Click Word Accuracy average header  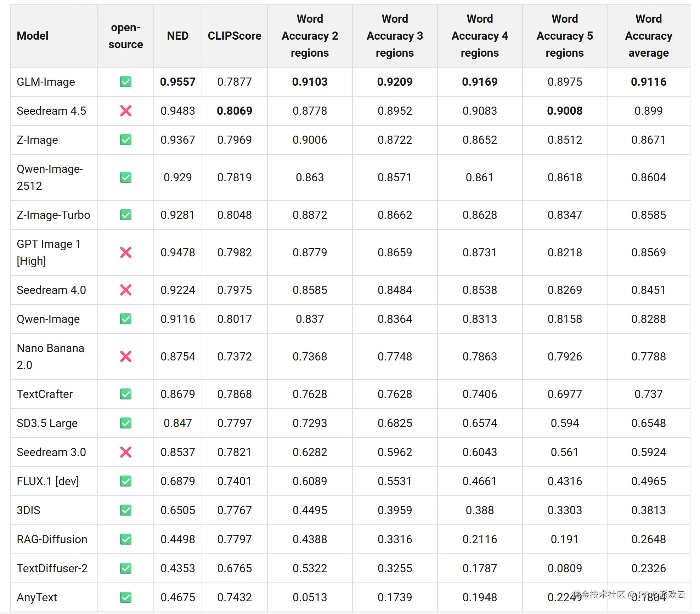(x=648, y=36)
